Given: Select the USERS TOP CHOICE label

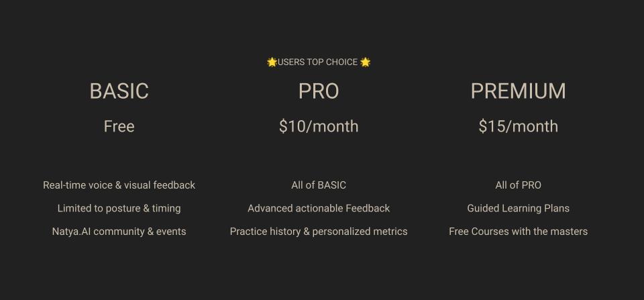Looking at the screenshot, I should [318, 62].
